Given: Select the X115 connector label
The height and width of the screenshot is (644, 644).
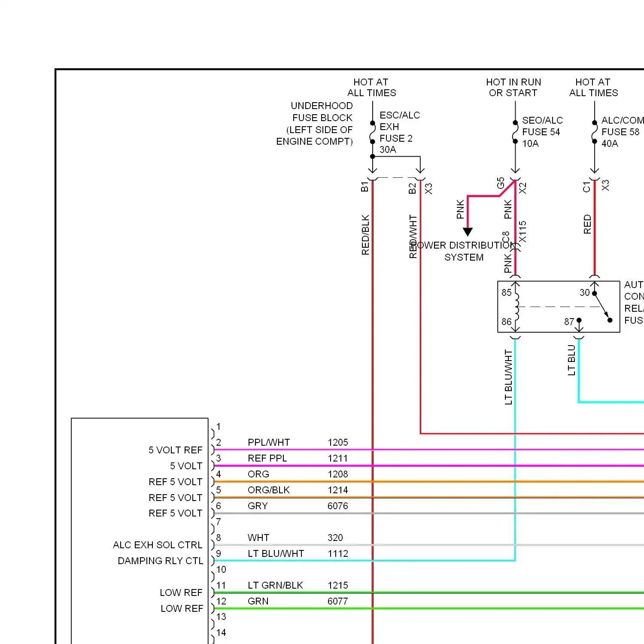Looking at the screenshot, I should coord(522,232).
